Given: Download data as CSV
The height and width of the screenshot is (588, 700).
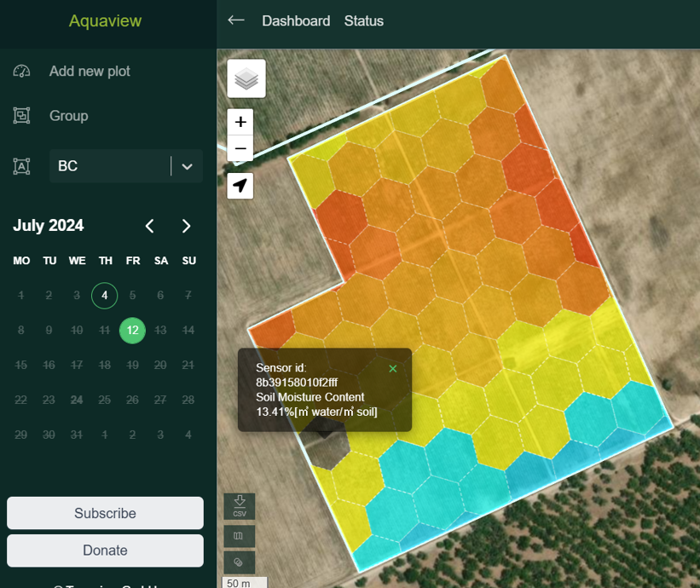Looking at the screenshot, I should point(239,505).
